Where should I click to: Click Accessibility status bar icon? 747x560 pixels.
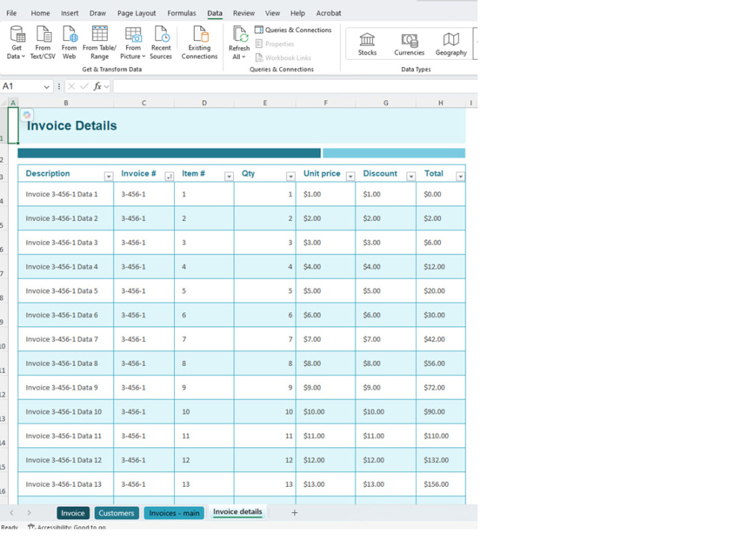click(31, 526)
